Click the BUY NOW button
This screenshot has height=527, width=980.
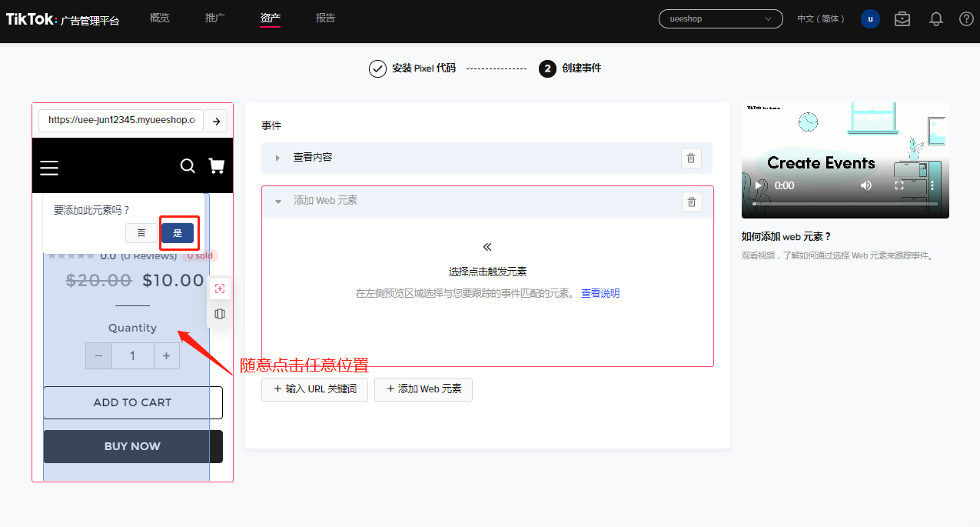pyautogui.click(x=132, y=446)
